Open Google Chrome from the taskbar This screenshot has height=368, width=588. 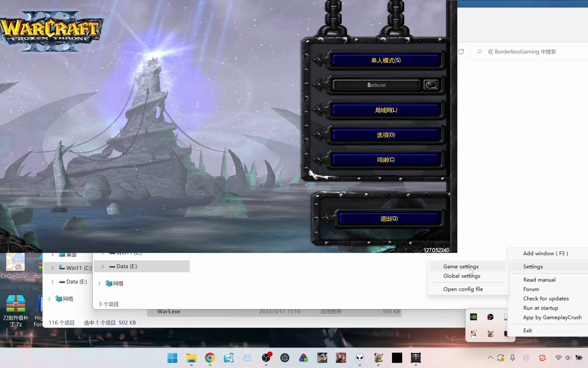(210, 358)
